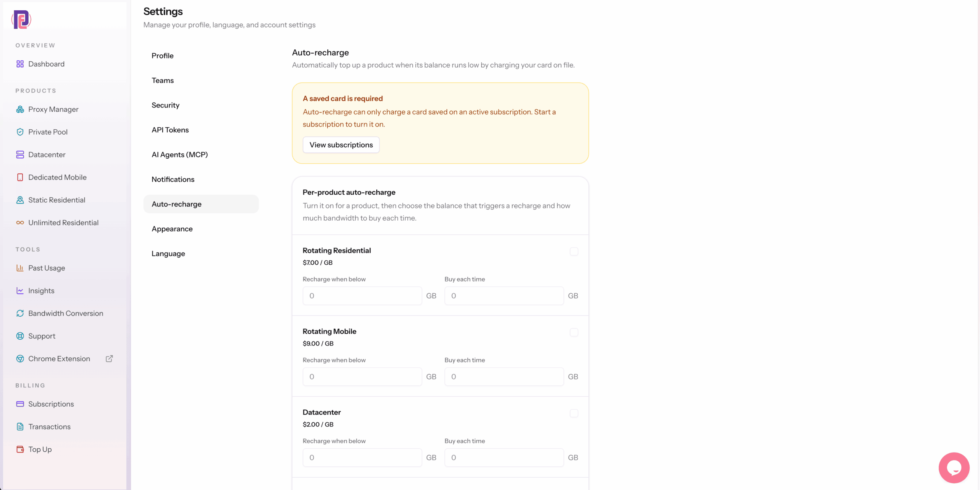Click the Dedicated Mobile phone icon
980x490 pixels.
click(x=20, y=177)
